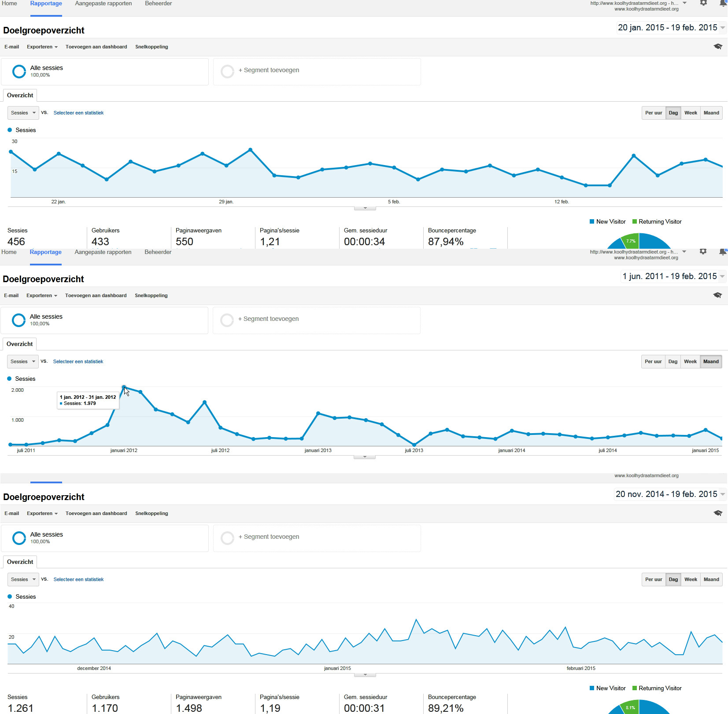Viewport: 728px width, 714px height.
Task: Click Gem. sessieduur value 00:00:31
Action: point(364,708)
